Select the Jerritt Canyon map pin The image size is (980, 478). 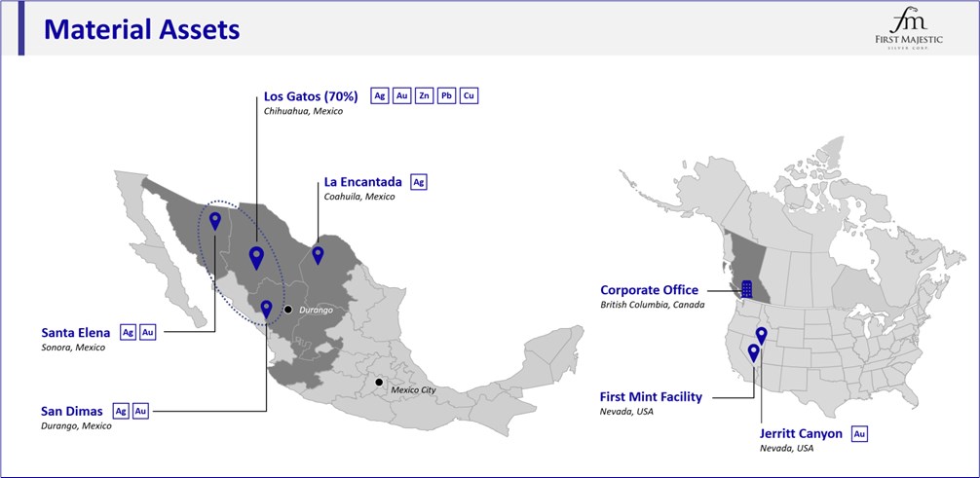762,335
